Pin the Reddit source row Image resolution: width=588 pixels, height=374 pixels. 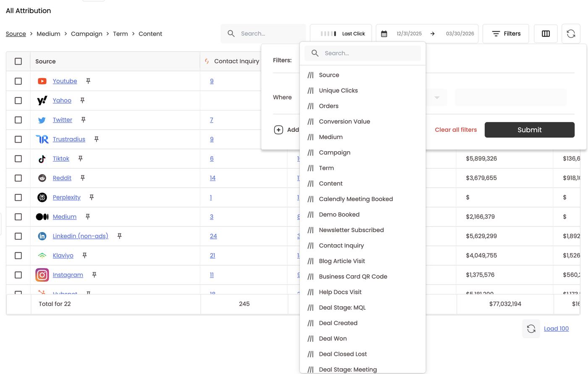(x=82, y=178)
